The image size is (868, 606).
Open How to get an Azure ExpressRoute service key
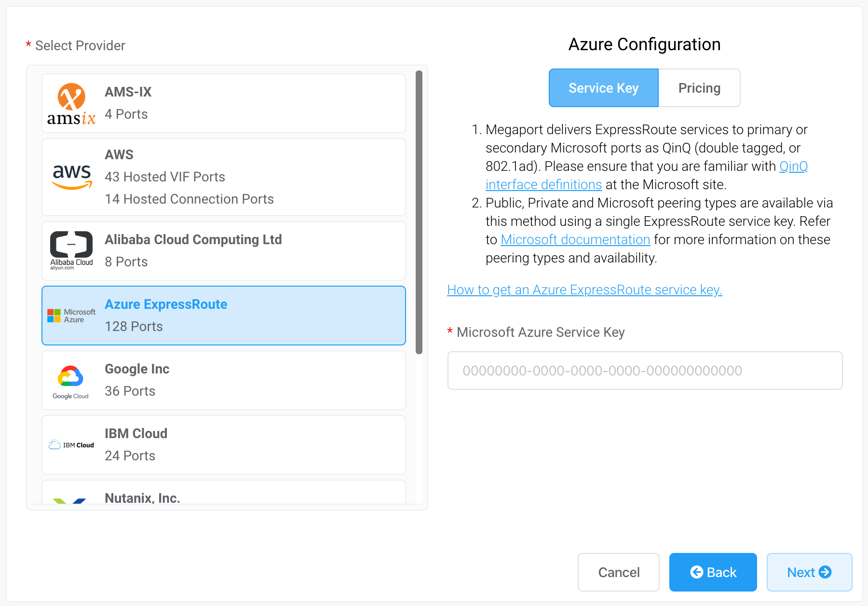(x=584, y=289)
